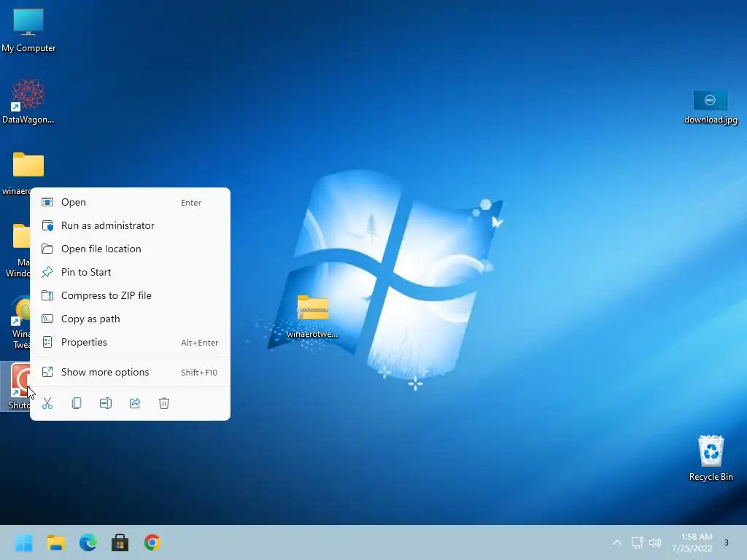
Task: Expand the hidden system tray icons chevron
Action: [x=617, y=542]
